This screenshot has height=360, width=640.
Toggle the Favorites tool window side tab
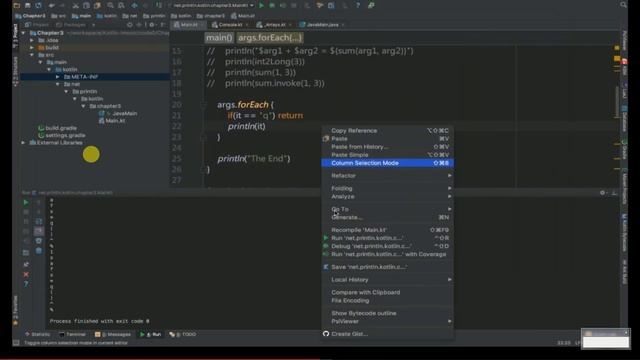(16, 310)
